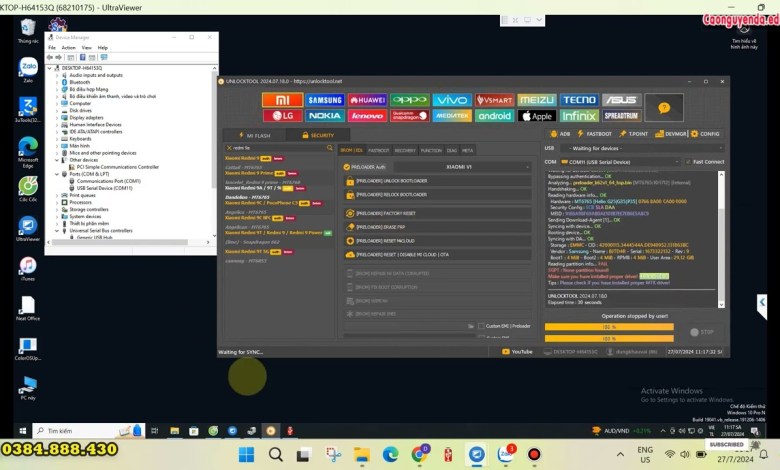Open the DEVMGR toolbar button
Viewport: 780px width, 470px height.
[671, 134]
